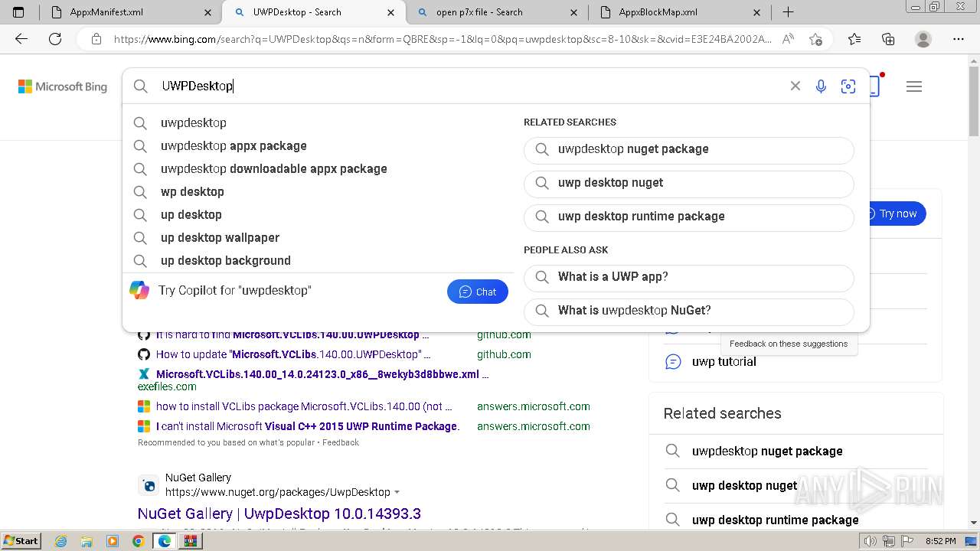Open How to update Microsoft.VCLibs github link
The image size is (980, 551).
293,354
